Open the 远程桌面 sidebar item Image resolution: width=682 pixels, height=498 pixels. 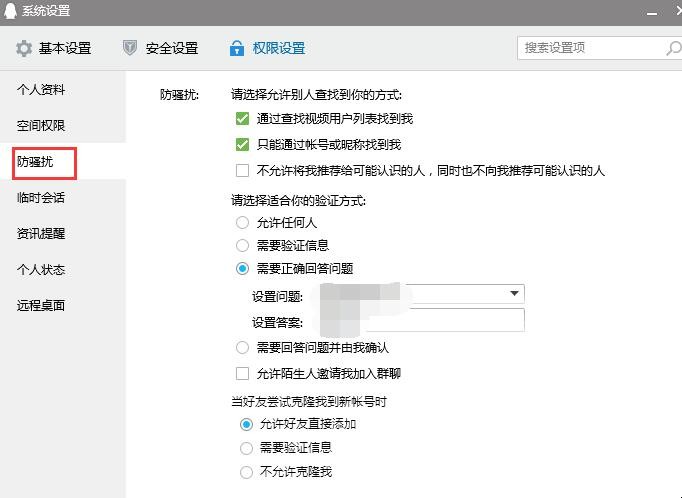41,306
